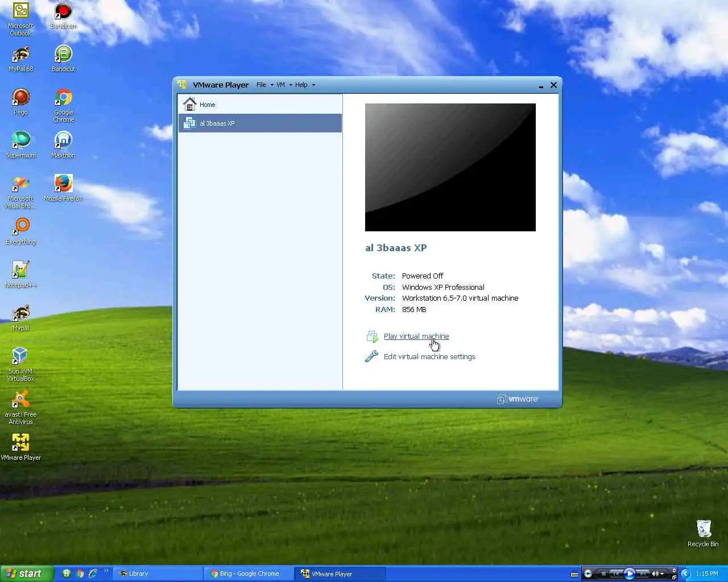Click the VMware Player taskbar button

[x=341, y=573]
